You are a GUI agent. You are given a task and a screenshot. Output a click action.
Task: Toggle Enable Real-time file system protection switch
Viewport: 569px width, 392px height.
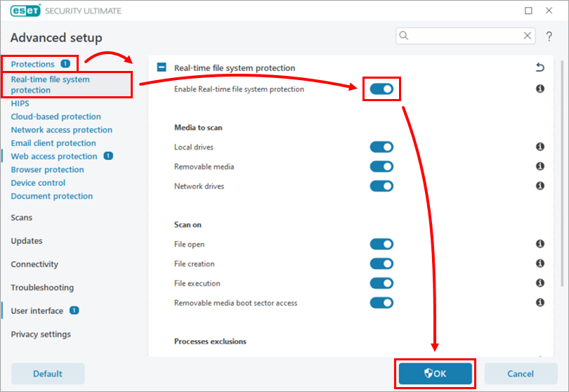[381, 89]
